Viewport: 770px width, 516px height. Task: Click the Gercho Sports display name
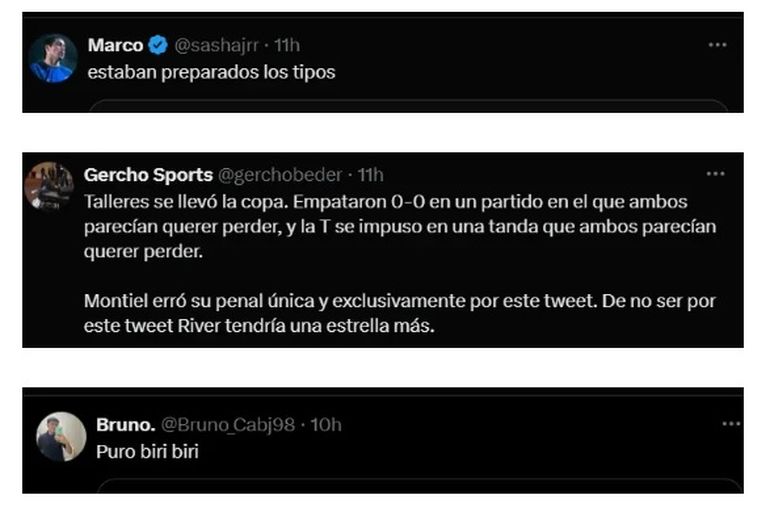pos(148,175)
